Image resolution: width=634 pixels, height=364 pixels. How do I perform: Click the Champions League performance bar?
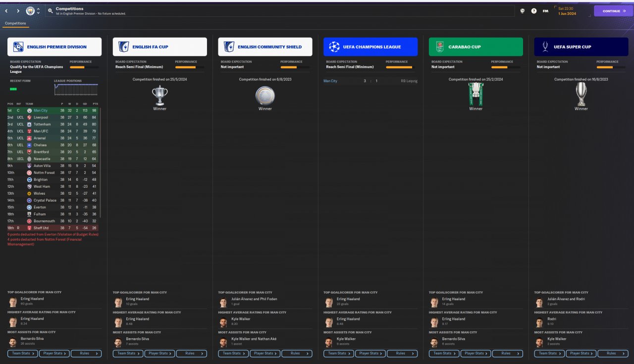click(x=400, y=67)
